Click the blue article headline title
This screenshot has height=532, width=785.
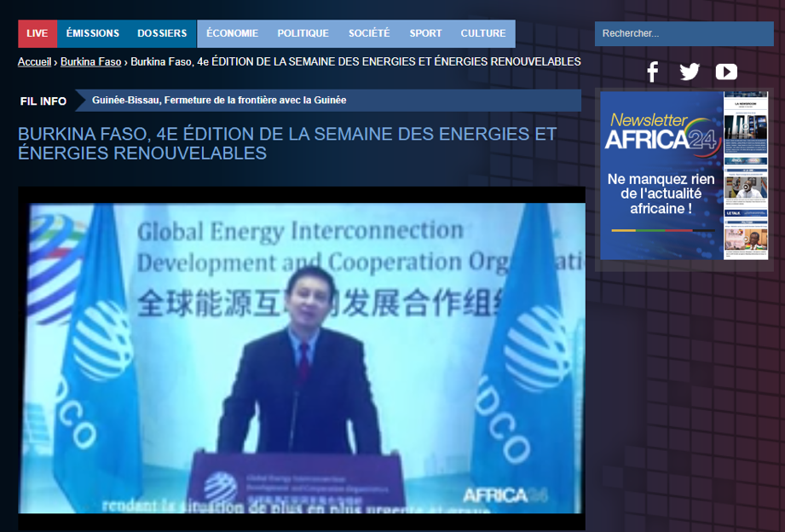(x=286, y=143)
